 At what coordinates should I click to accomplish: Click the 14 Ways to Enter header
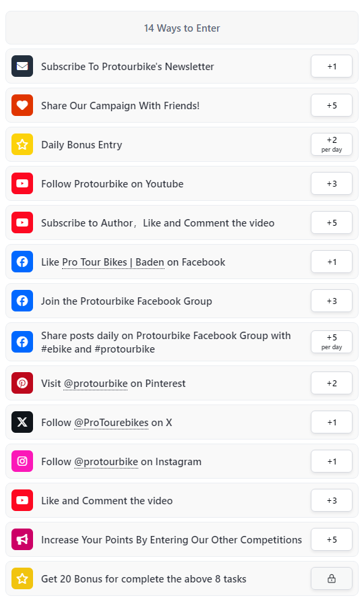[182, 28]
